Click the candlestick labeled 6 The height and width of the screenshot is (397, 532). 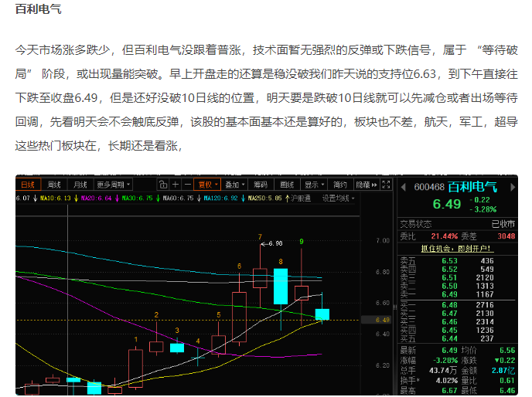(x=239, y=317)
